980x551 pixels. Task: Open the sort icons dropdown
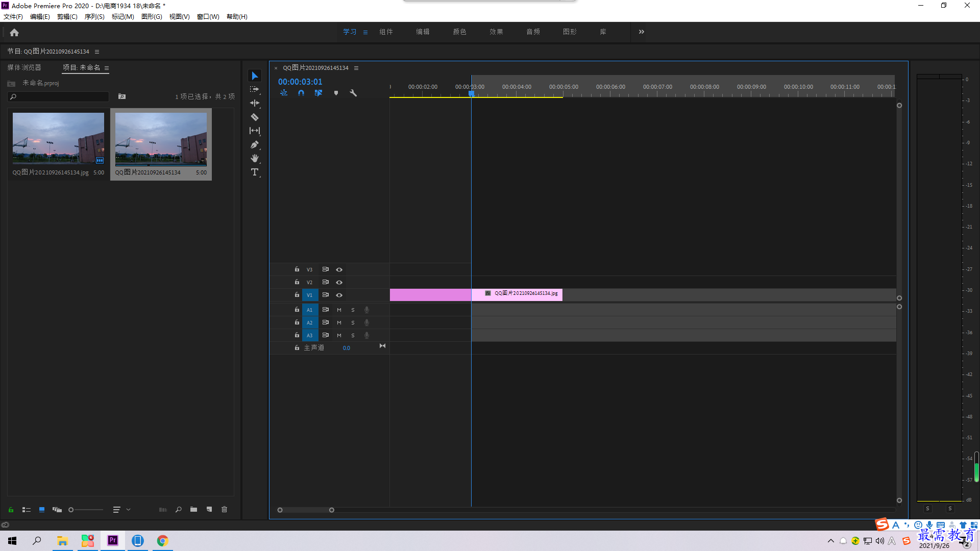point(121,509)
